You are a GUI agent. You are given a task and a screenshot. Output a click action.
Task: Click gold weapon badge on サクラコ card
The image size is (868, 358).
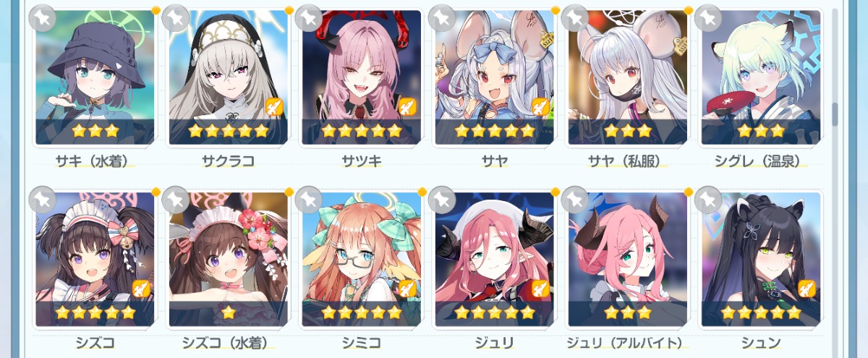(275, 107)
